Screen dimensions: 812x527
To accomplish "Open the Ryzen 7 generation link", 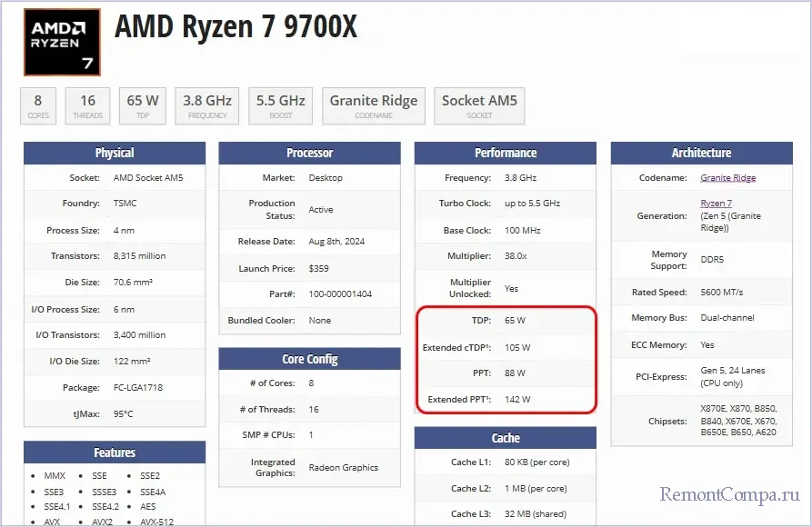I will pos(716,204).
